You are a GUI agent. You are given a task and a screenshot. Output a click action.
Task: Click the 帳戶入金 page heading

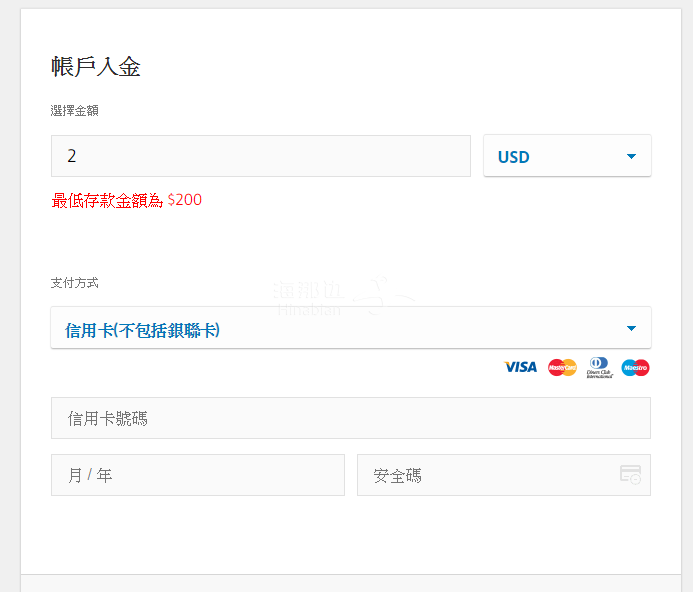(x=96, y=67)
